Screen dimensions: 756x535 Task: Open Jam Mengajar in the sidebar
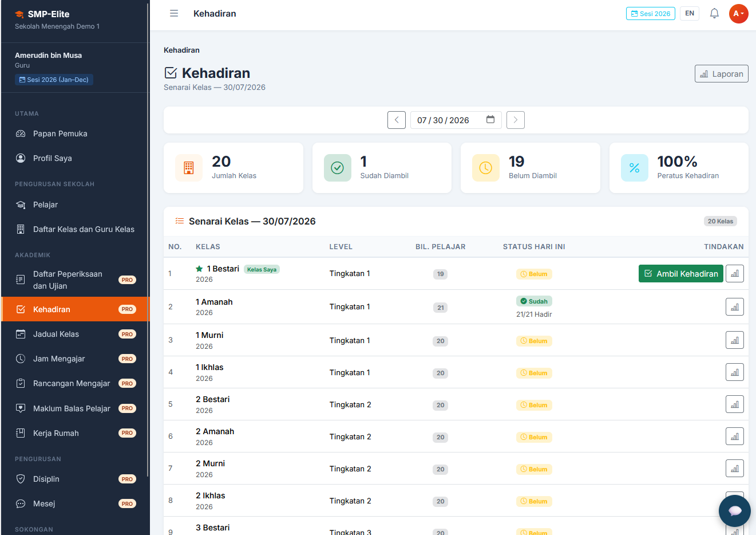tap(74, 359)
